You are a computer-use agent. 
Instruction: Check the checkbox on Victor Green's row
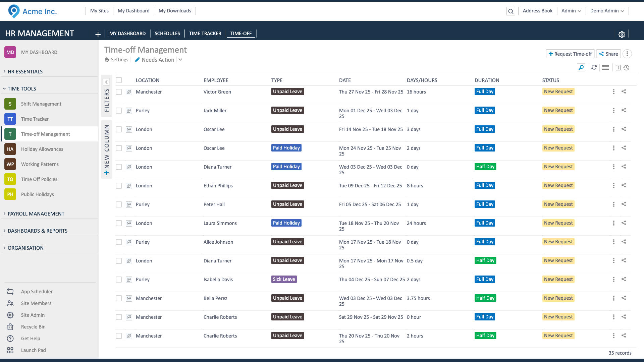click(x=119, y=92)
